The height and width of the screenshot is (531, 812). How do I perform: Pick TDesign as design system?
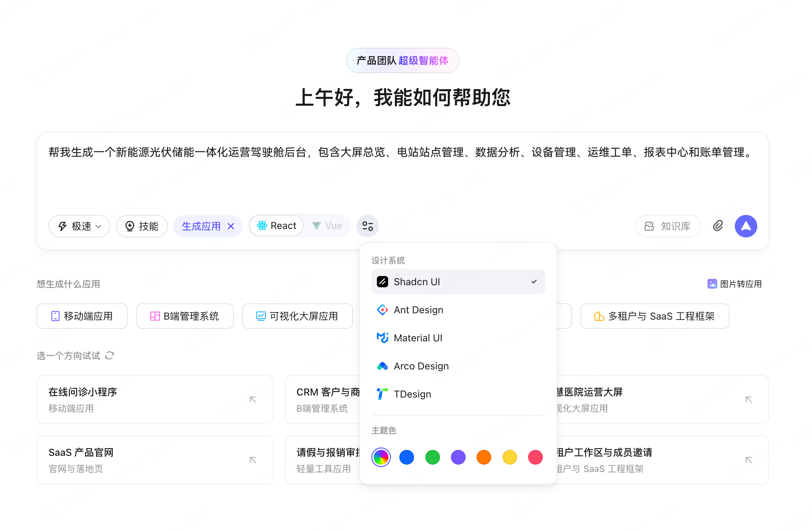(458, 394)
